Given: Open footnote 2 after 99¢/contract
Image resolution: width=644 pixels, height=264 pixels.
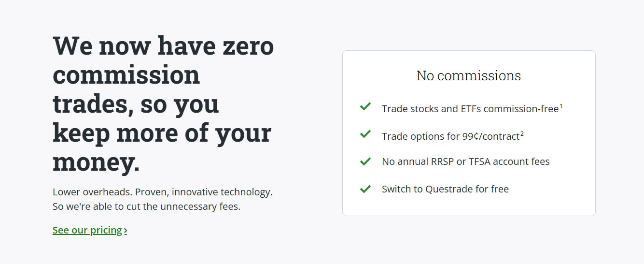Looking at the screenshot, I should (522, 133).
